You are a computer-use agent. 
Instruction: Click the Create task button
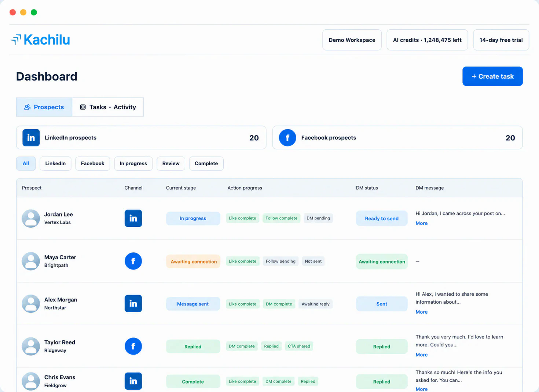click(x=492, y=76)
